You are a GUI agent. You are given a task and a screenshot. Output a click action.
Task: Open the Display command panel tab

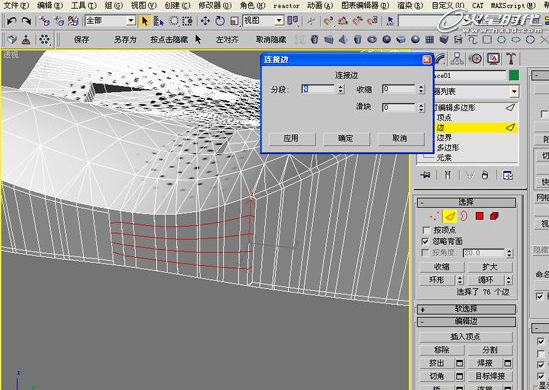coord(493,58)
